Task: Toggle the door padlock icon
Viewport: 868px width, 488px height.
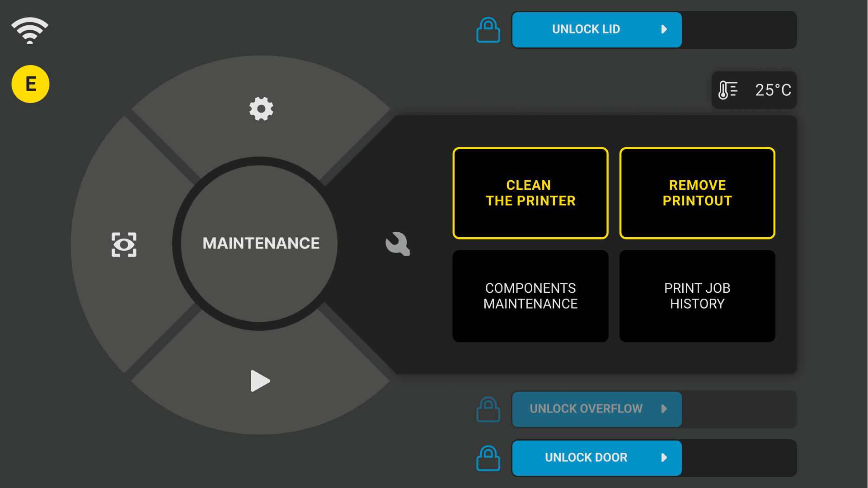Action: [488, 458]
